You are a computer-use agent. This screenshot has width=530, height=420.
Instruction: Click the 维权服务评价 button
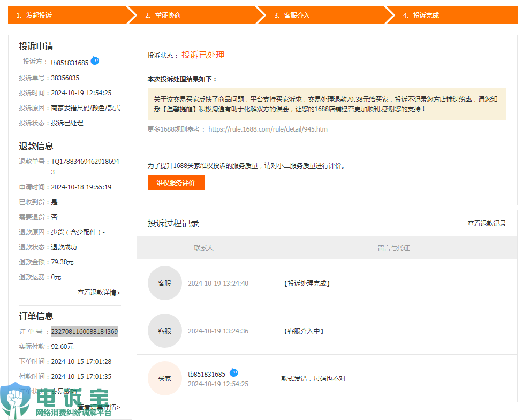click(x=176, y=182)
